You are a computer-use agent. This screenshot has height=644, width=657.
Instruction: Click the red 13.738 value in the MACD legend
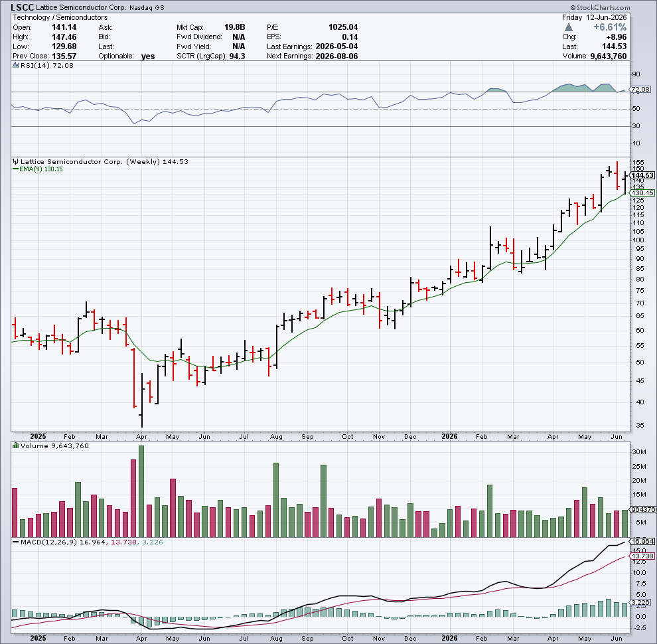click(123, 542)
